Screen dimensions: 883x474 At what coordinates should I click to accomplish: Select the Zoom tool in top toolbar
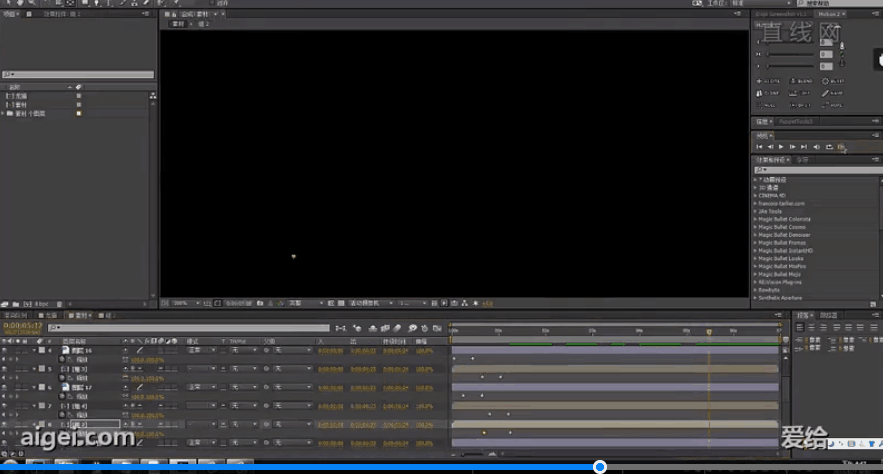(34, 3)
